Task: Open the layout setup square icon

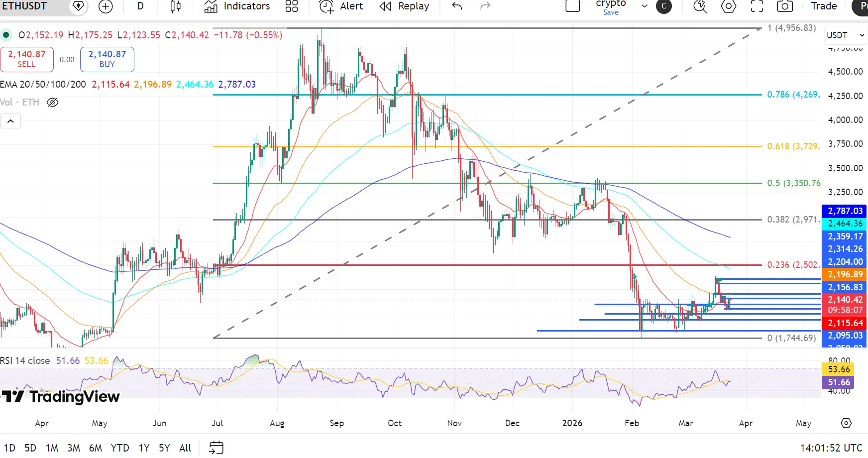Action: (x=573, y=6)
